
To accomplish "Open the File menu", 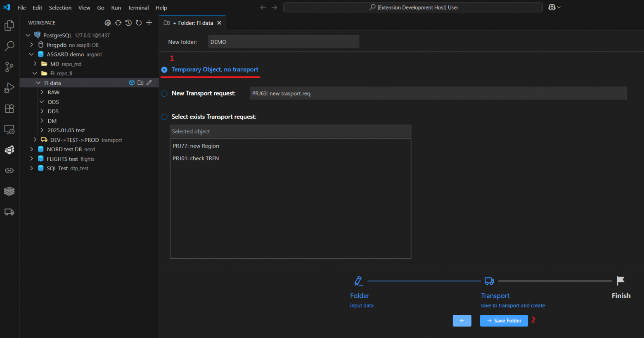I will coord(21,7).
